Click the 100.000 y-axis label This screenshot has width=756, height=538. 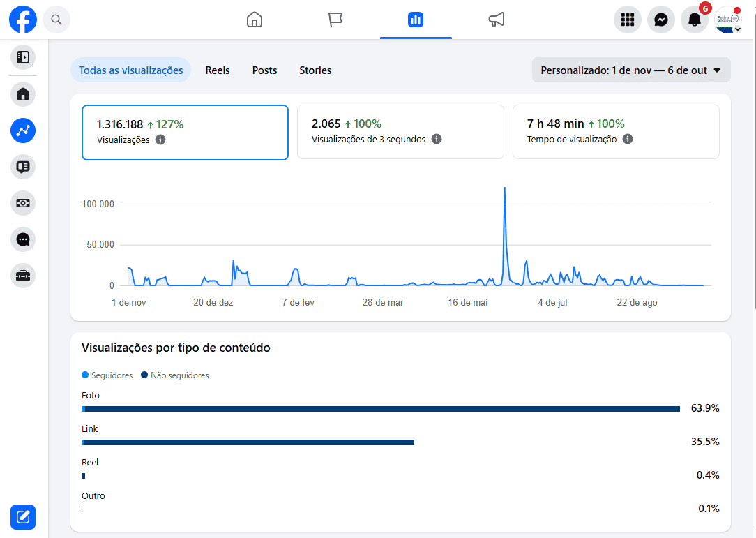point(98,204)
